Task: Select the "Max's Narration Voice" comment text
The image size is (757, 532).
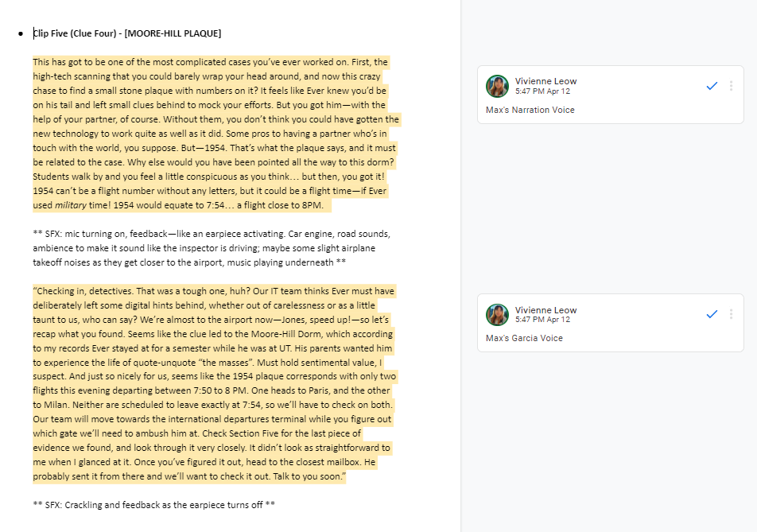Action: tap(530, 110)
